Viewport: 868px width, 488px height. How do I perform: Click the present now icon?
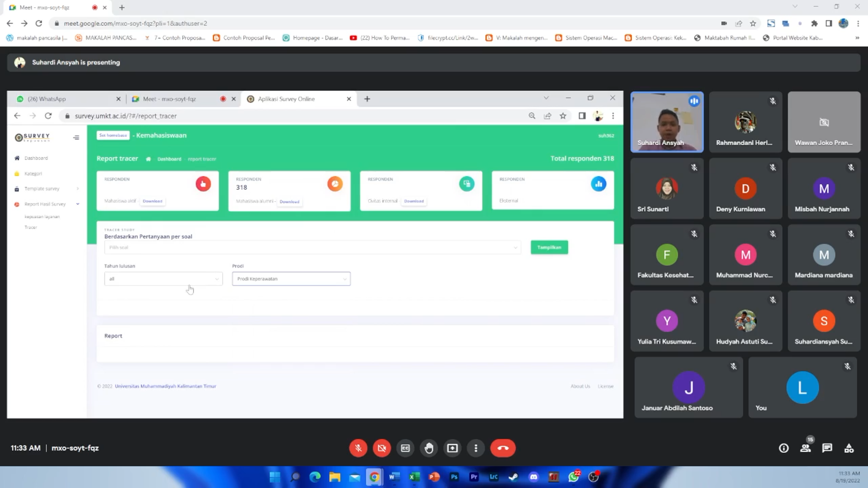[x=452, y=448]
